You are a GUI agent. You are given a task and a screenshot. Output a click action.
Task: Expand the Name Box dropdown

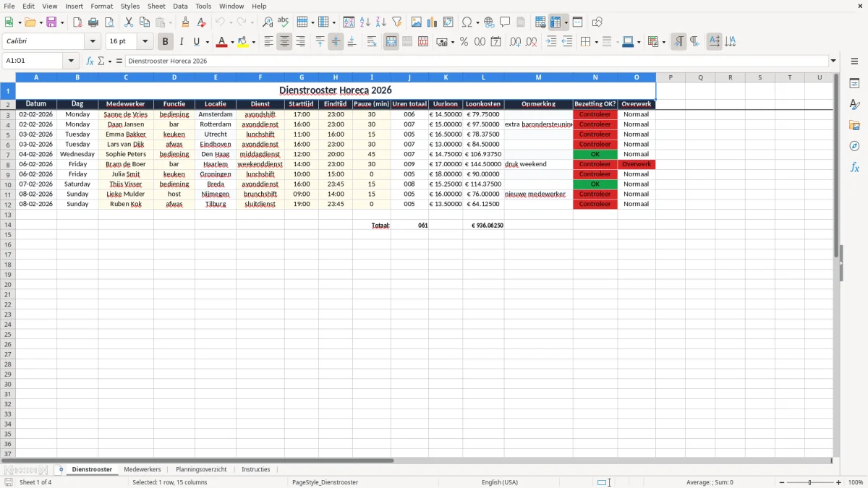pyautogui.click(x=71, y=61)
